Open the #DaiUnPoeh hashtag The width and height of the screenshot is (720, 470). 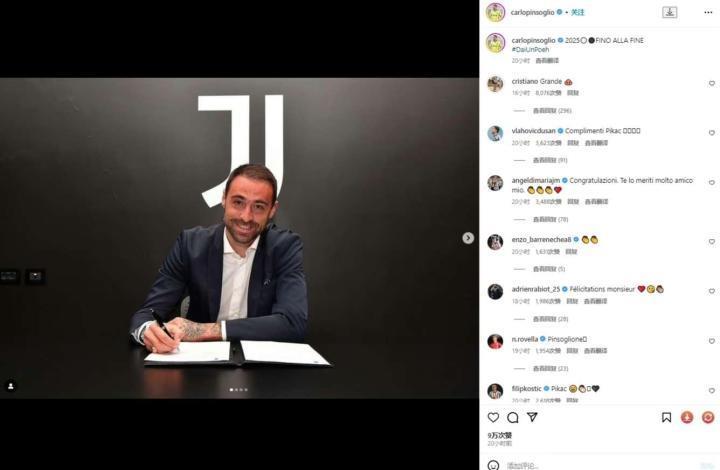click(x=530, y=50)
